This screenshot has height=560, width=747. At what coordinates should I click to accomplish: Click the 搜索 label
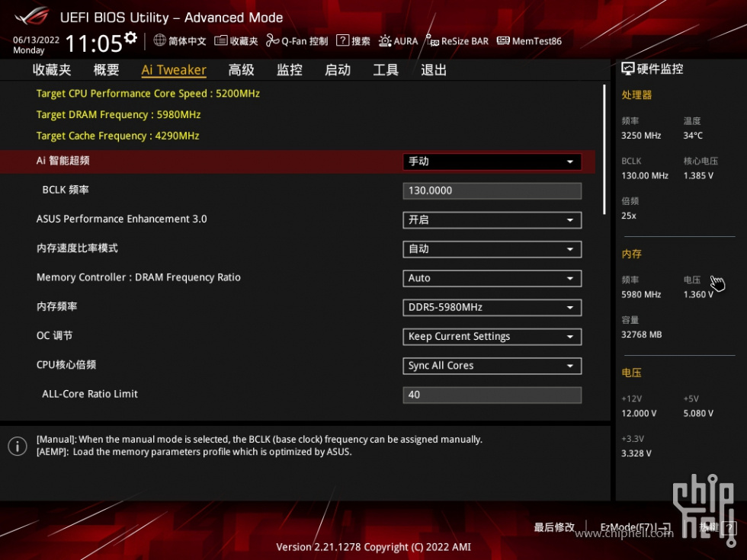[x=361, y=41]
